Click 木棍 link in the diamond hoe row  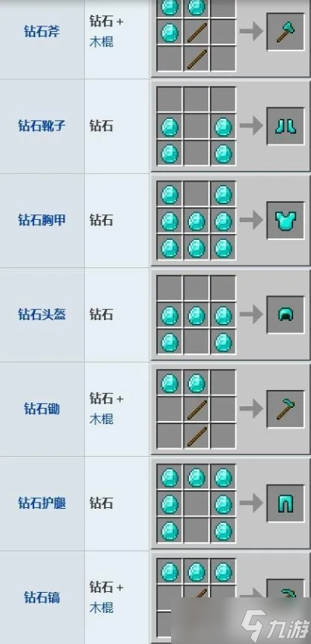click(101, 419)
